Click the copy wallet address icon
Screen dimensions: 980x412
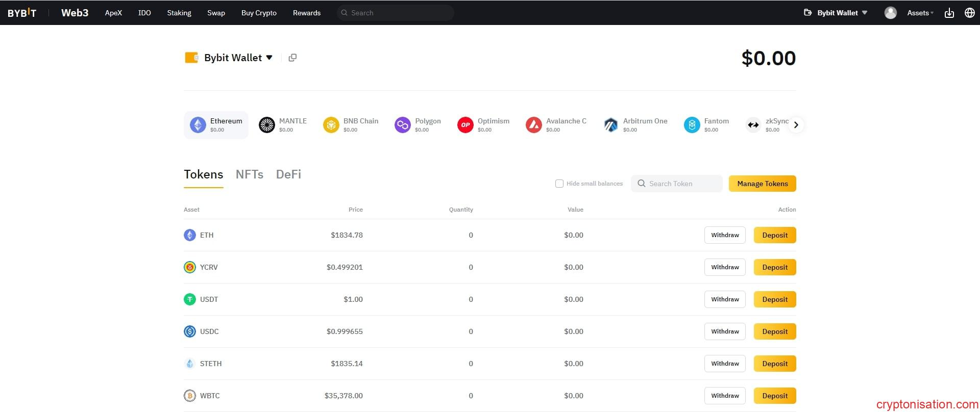[292, 58]
